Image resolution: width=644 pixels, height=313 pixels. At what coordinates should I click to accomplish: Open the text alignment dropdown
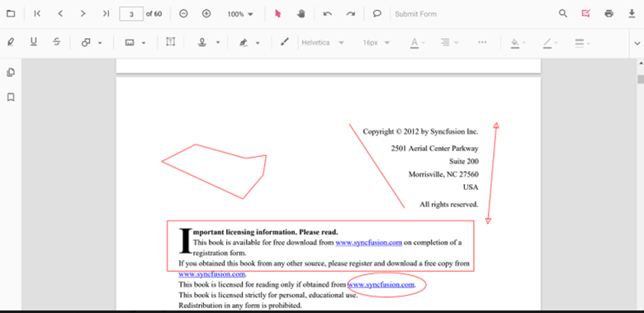click(449, 42)
